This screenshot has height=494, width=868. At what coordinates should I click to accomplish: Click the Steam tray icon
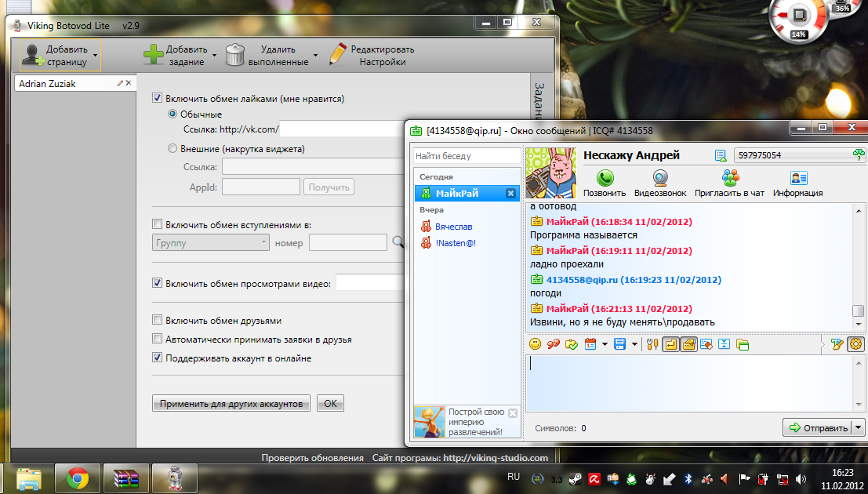pyautogui.click(x=576, y=478)
